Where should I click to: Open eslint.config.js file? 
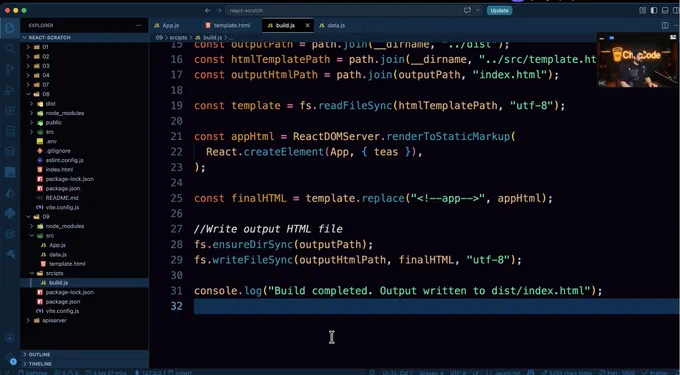pos(85,160)
